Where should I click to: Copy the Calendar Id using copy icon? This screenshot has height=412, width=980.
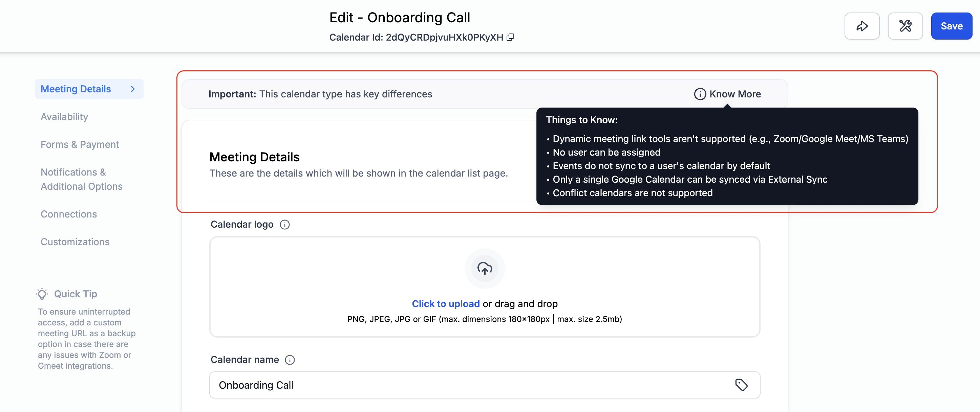511,37
